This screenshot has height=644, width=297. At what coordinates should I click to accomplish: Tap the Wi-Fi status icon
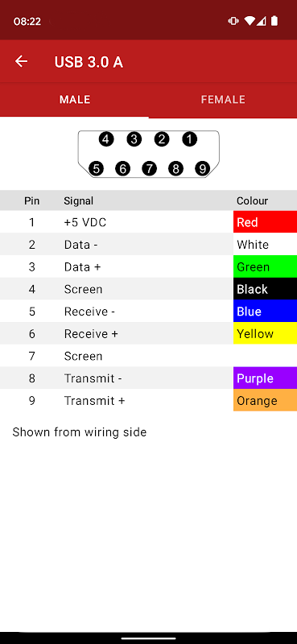pyautogui.click(x=249, y=21)
